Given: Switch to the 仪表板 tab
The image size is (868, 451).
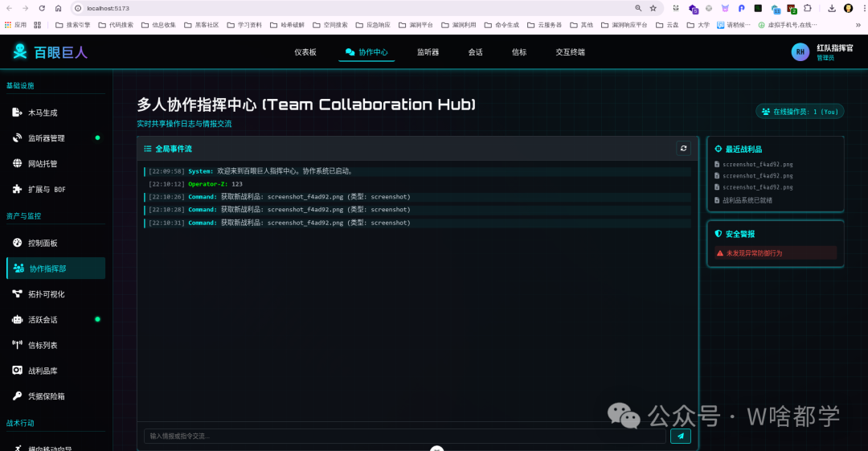Looking at the screenshot, I should pos(305,52).
